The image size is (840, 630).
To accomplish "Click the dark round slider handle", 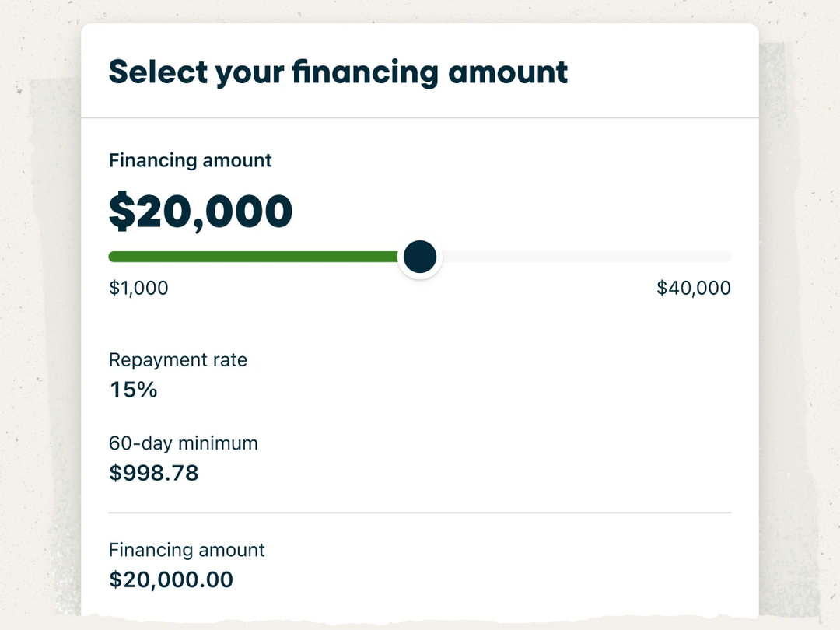I will coord(420,257).
